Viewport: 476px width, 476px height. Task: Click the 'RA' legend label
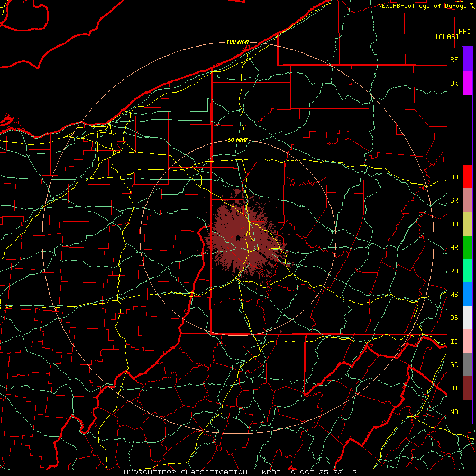454,271
